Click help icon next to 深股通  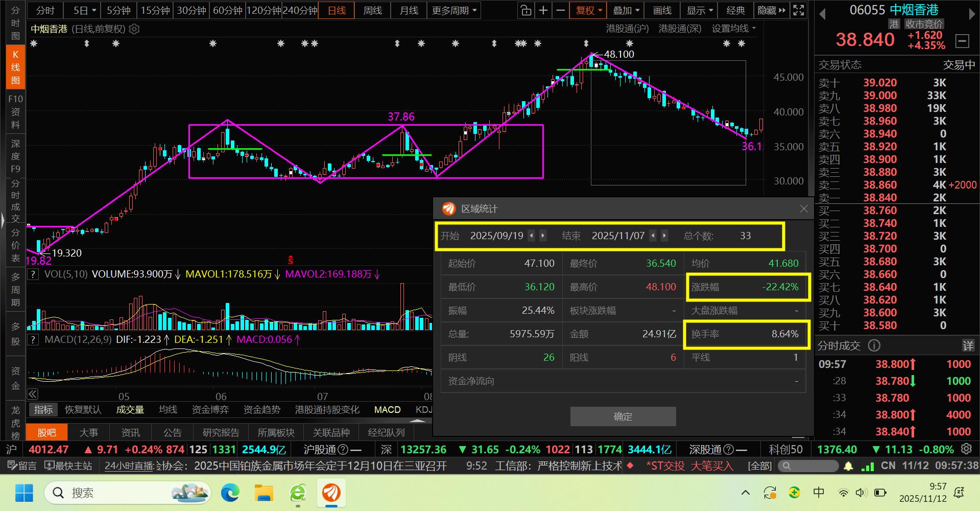[x=729, y=450]
